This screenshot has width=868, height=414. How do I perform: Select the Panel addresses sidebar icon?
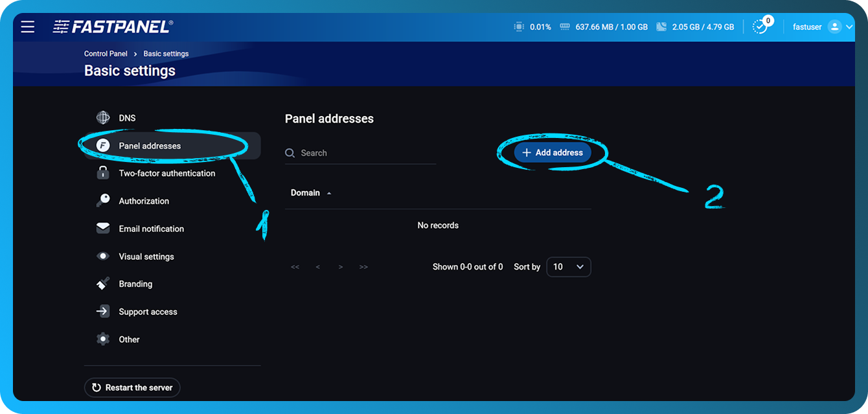103,145
